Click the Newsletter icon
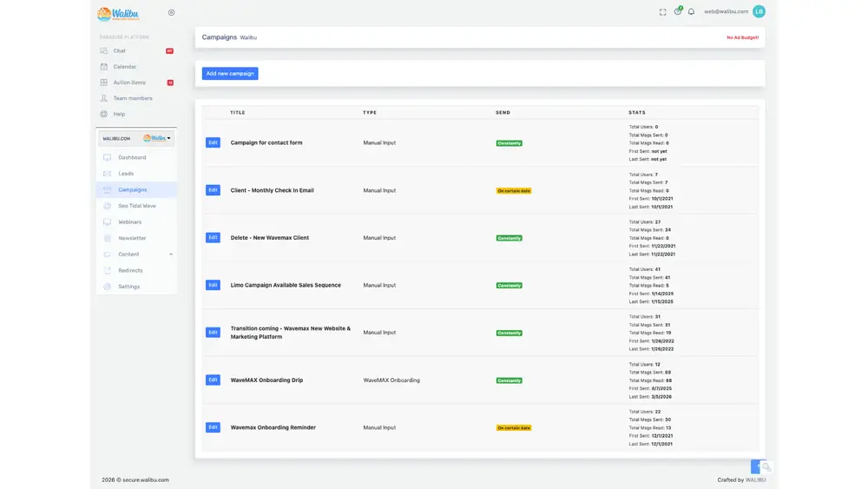The height and width of the screenshot is (489, 868). click(108, 238)
